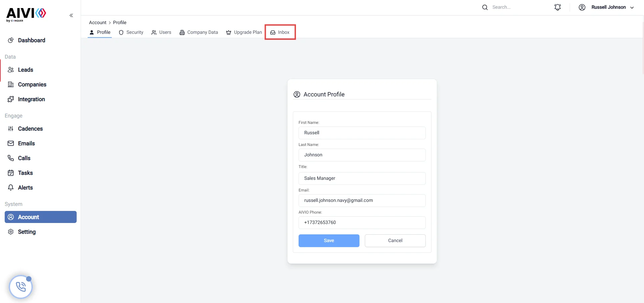Open Tasks in the sidebar
644x303 pixels.
click(25, 173)
